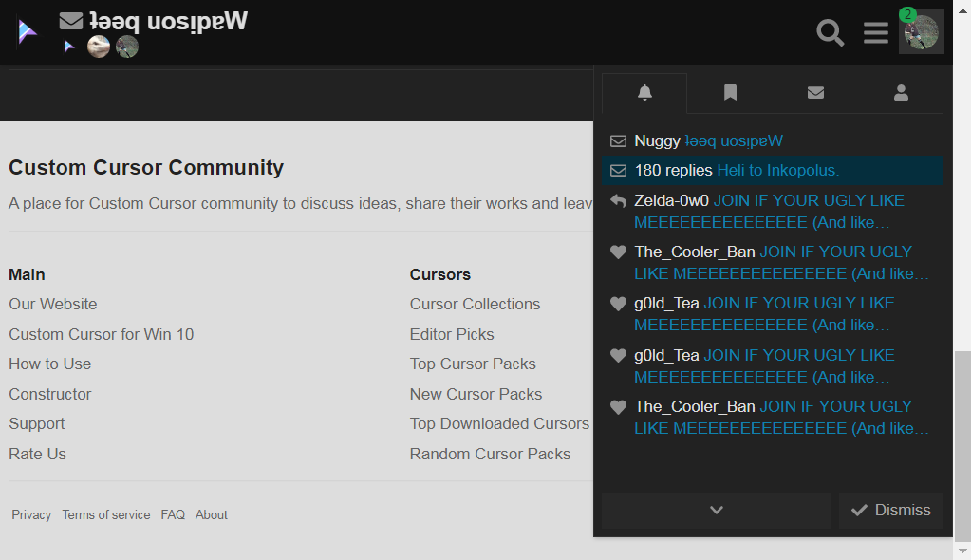Click the FAQ footer link
This screenshot has width=971, height=560.
[173, 515]
